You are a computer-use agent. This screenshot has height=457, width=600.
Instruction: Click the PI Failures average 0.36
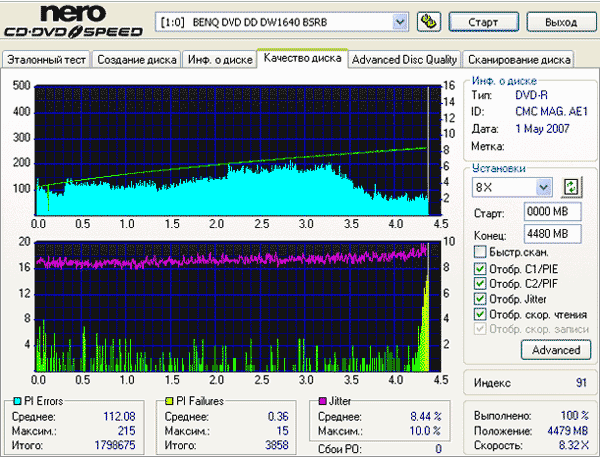pyautogui.click(x=278, y=416)
